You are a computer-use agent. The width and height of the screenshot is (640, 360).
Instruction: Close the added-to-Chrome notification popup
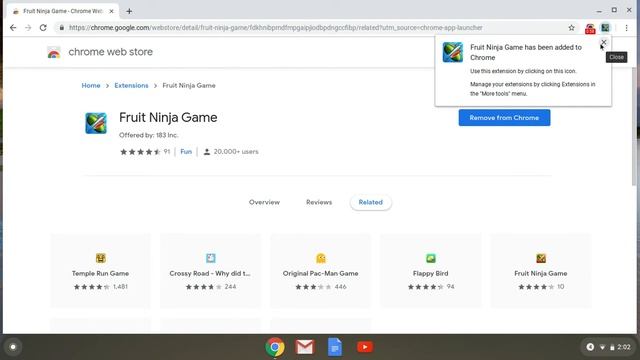[603, 42]
